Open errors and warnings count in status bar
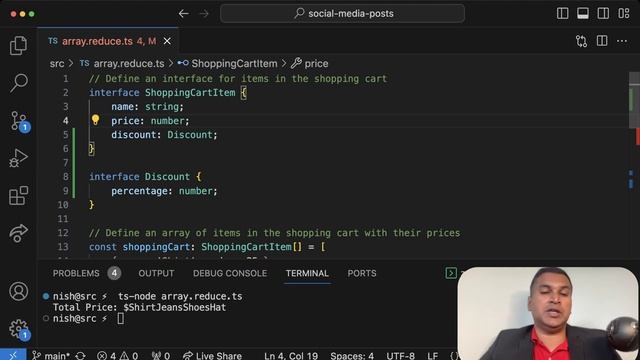This screenshot has width=640, height=360. pos(118,356)
